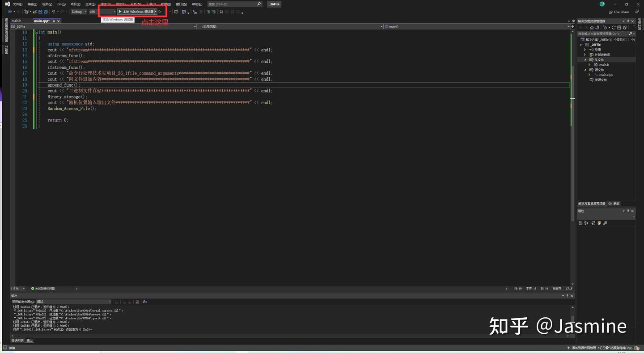The image size is (644, 353).
Task: Click the Undo icon in the toolbar
Action: click(52, 12)
